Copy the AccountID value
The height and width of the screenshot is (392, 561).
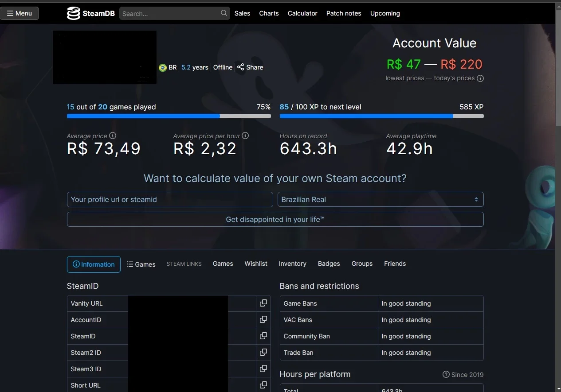click(x=263, y=320)
